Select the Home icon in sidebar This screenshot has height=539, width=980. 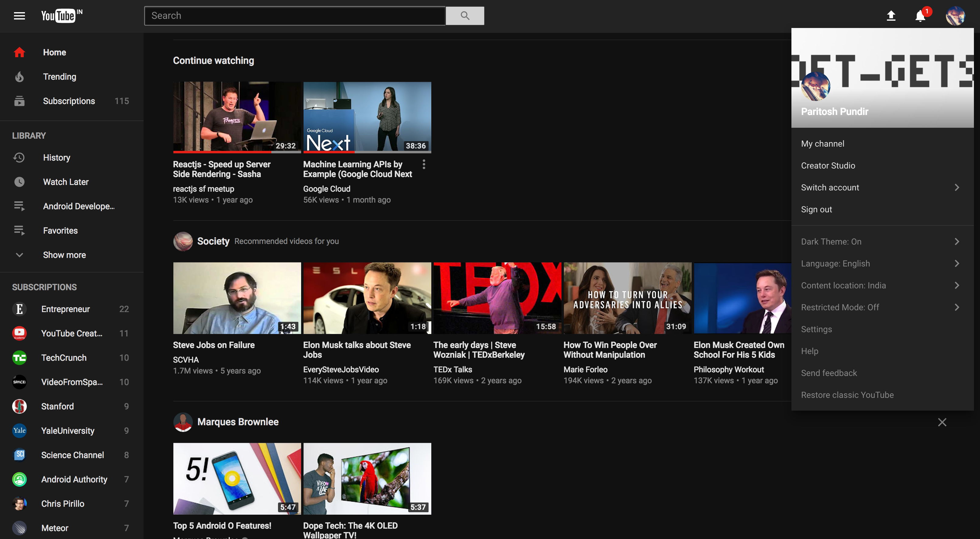click(x=19, y=52)
